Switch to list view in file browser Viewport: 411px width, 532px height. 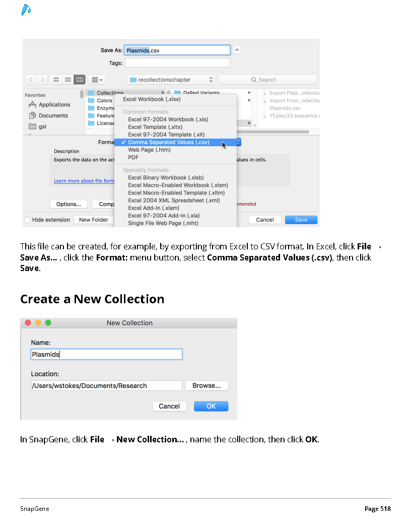(x=68, y=80)
